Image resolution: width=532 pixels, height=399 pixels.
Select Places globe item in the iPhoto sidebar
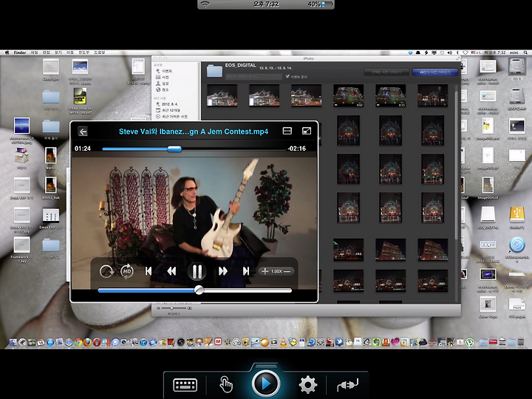click(x=162, y=89)
